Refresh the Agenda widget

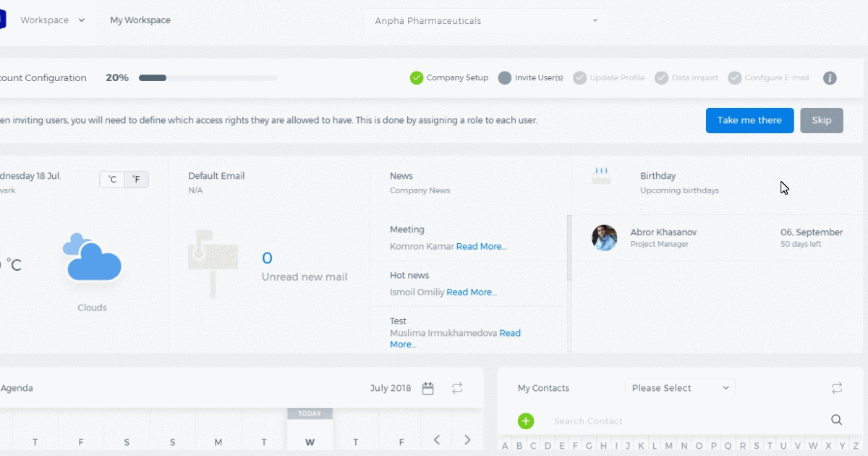(457, 389)
